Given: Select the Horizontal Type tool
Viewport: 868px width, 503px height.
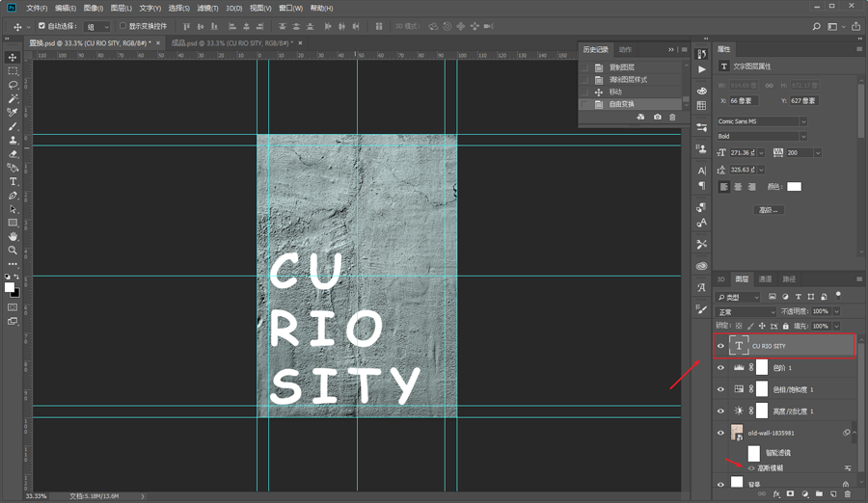Looking at the screenshot, I should pos(13,181).
